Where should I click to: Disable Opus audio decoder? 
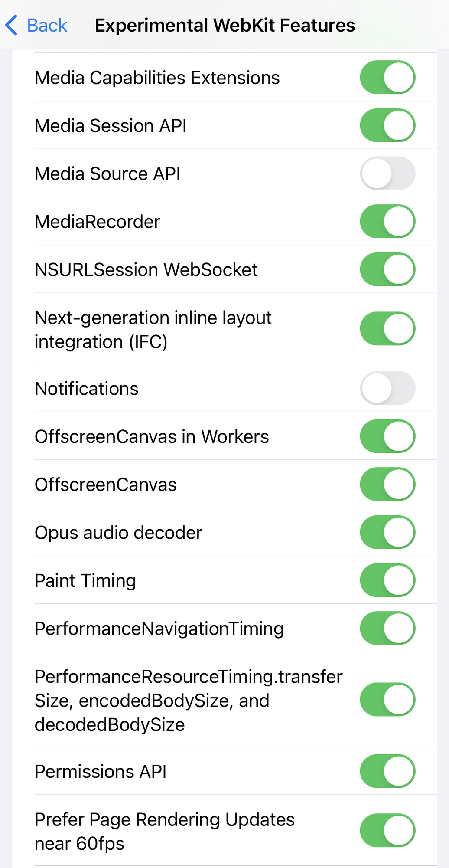click(x=387, y=532)
